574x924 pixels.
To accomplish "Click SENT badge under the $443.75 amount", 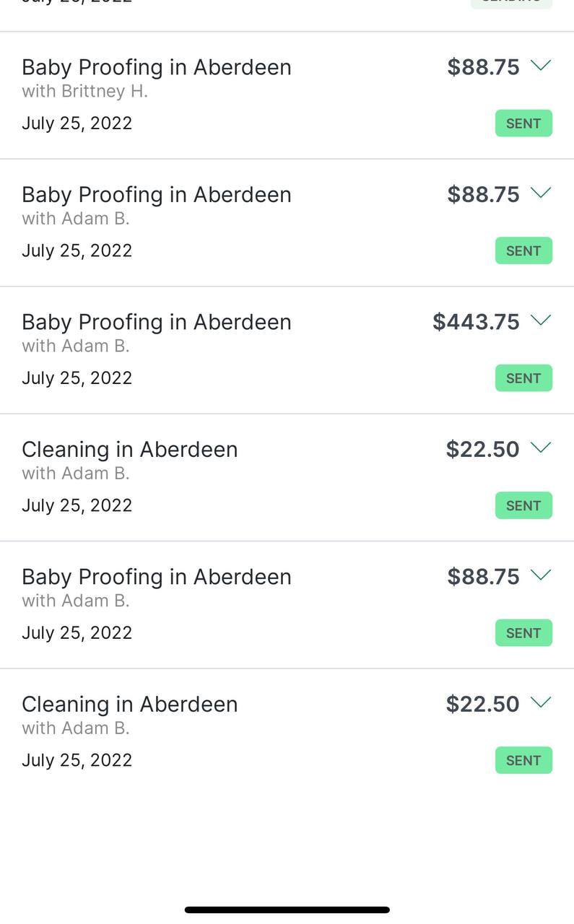I will (x=523, y=378).
